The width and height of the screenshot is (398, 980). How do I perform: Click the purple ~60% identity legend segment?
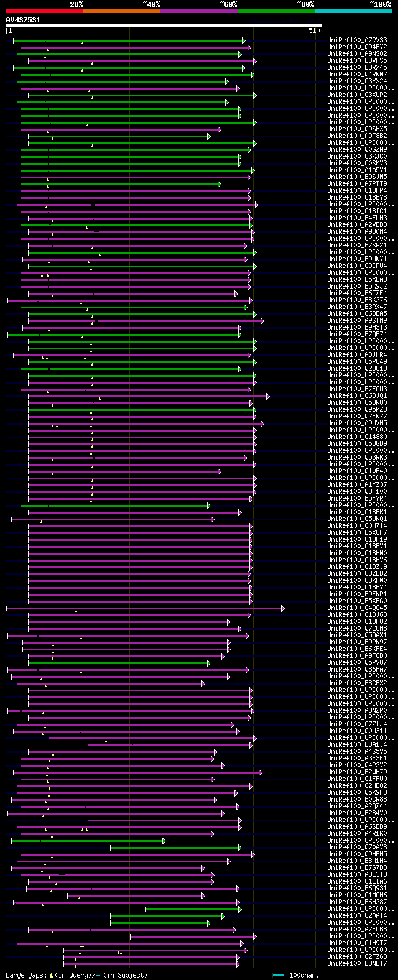point(198,11)
